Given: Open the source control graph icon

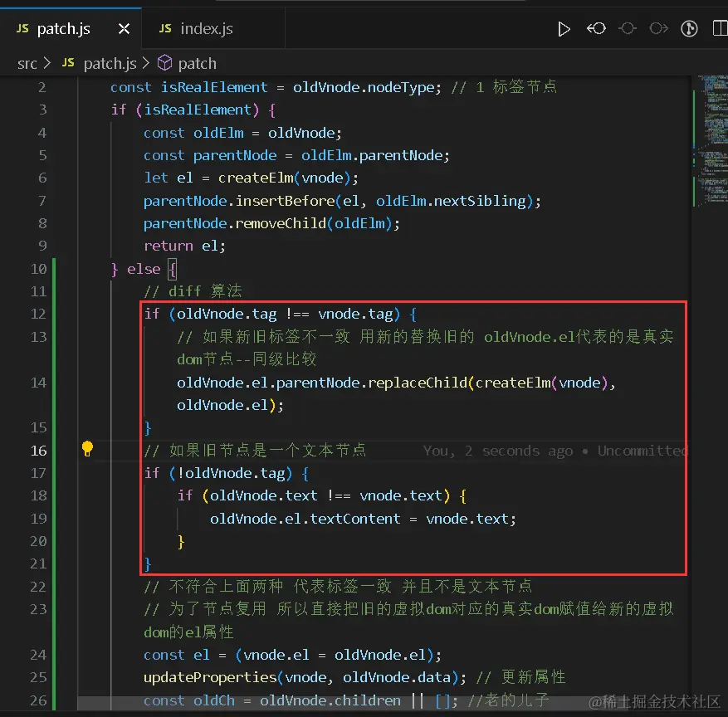Looking at the screenshot, I should pyautogui.click(x=689, y=29).
